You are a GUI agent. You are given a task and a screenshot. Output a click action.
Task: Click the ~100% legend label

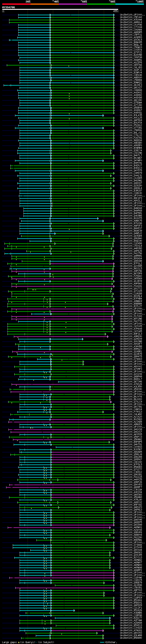140,2
